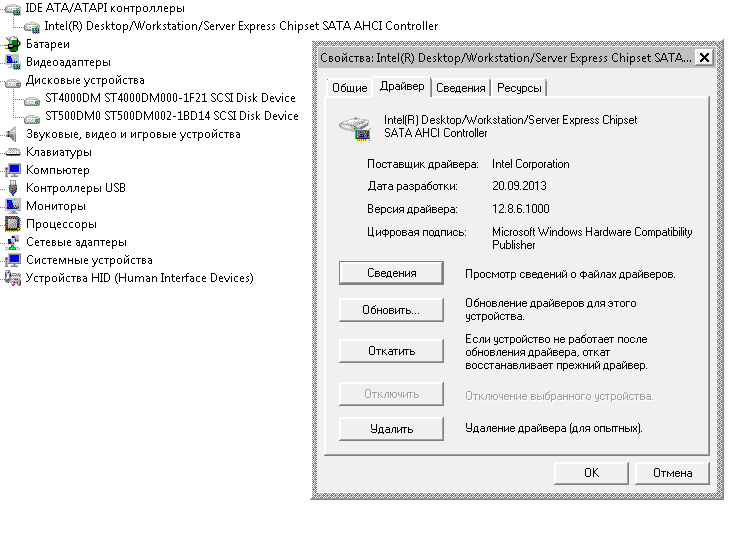Image resolution: width=748 pixels, height=549 pixels.
Task: Click the Цифровая подпись label
Action: 416,232
